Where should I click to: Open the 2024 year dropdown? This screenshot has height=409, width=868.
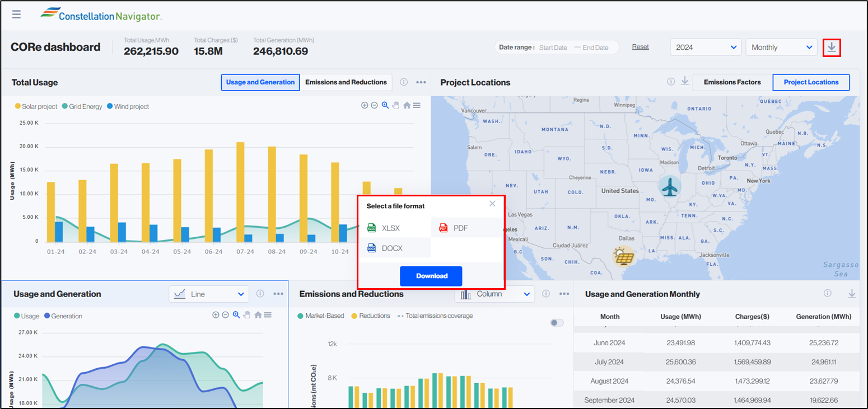point(706,48)
